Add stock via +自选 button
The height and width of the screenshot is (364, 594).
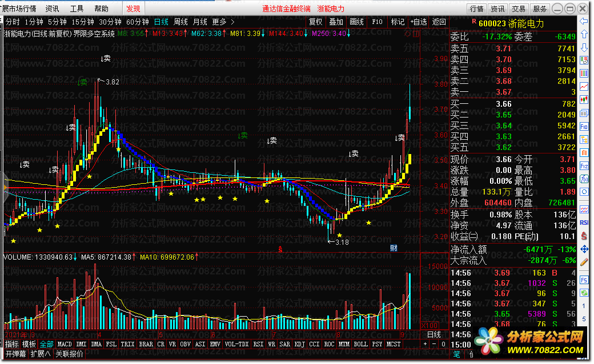[x=419, y=22]
